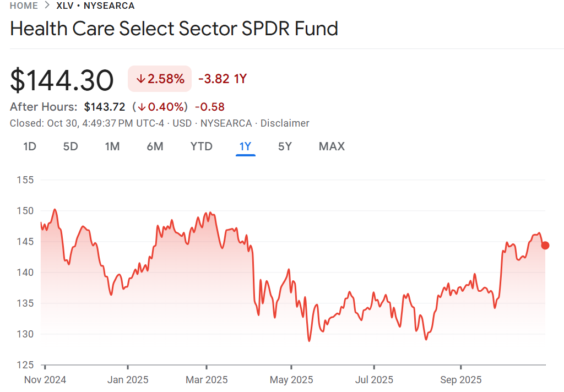The width and height of the screenshot is (564, 392).
Task: Show the YTD price chart
Action: point(201,146)
